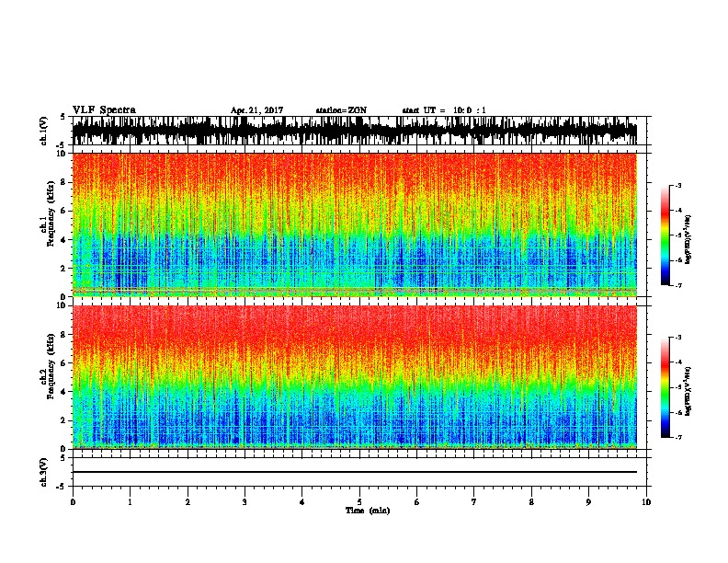Viewport: 728px width, 563px height.
Task: Click the "Time (min)" axis label
Action: click(368, 511)
